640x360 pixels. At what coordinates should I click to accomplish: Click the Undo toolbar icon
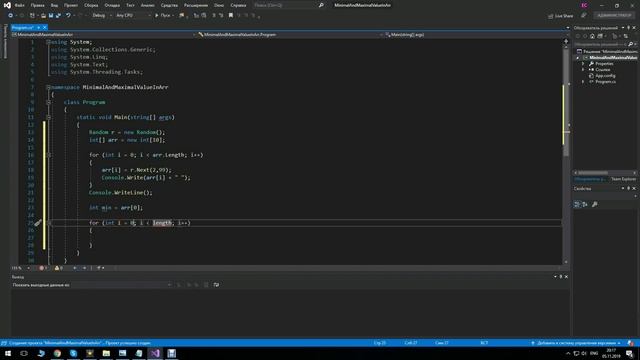(68, 16)
